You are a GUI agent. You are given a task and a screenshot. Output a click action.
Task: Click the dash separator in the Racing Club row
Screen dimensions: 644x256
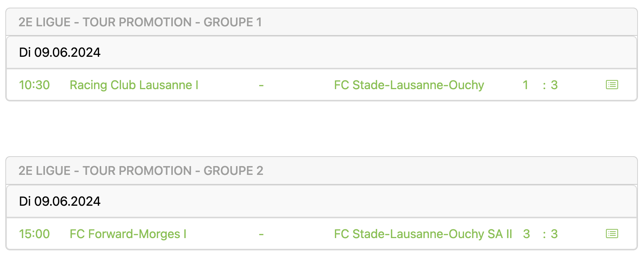[261, 85]
